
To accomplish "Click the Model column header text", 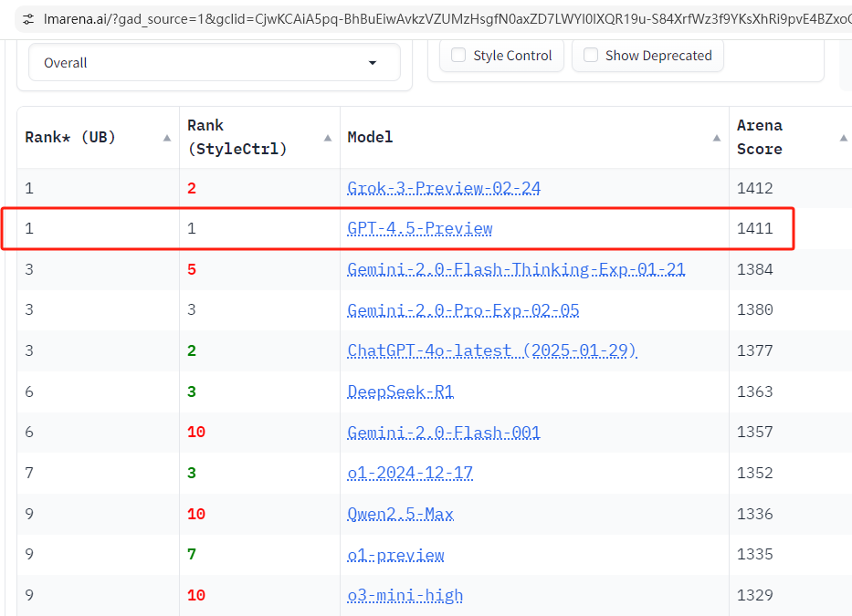I will pos(370,137).
